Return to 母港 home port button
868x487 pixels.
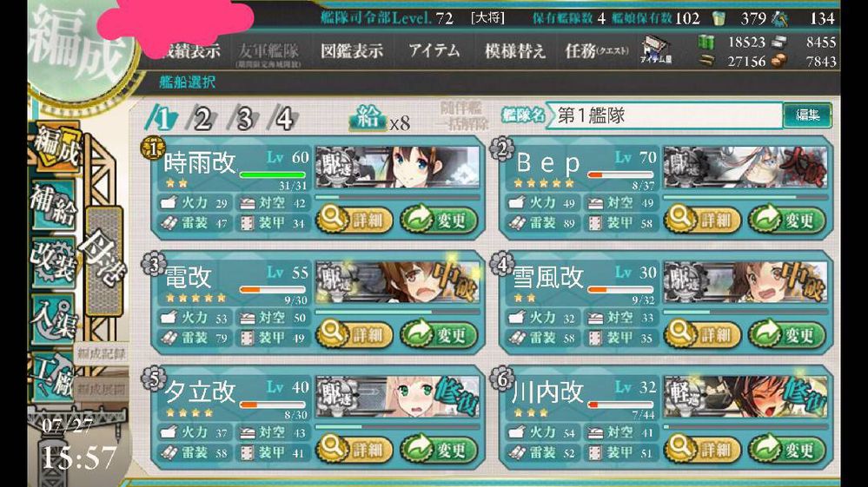click(x=104, y=261)
